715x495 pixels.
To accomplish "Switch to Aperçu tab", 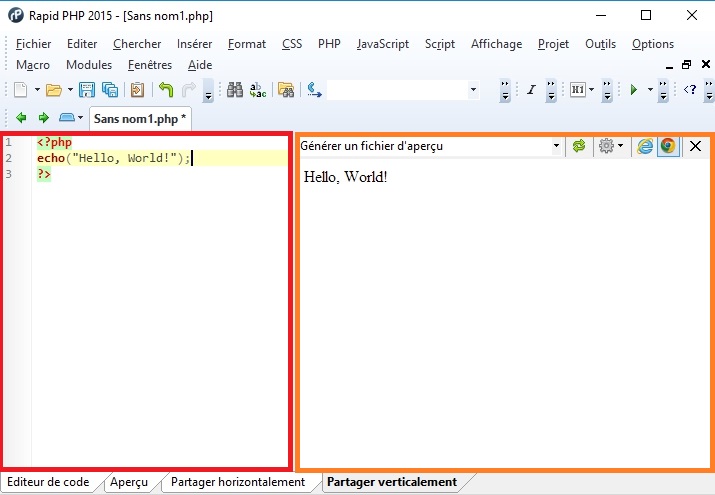I will (x=129, y=482).
